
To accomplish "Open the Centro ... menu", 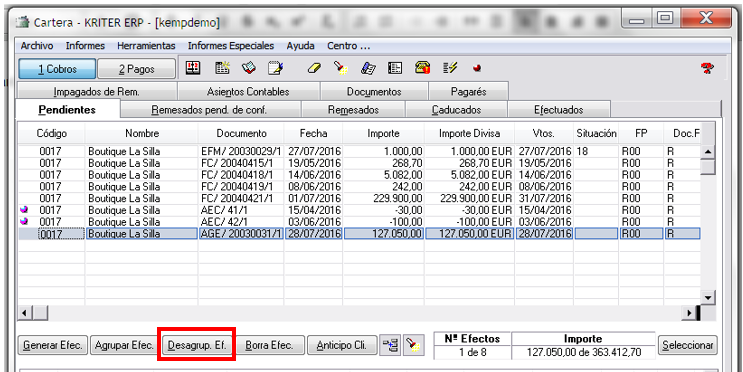I will [349, 46].
